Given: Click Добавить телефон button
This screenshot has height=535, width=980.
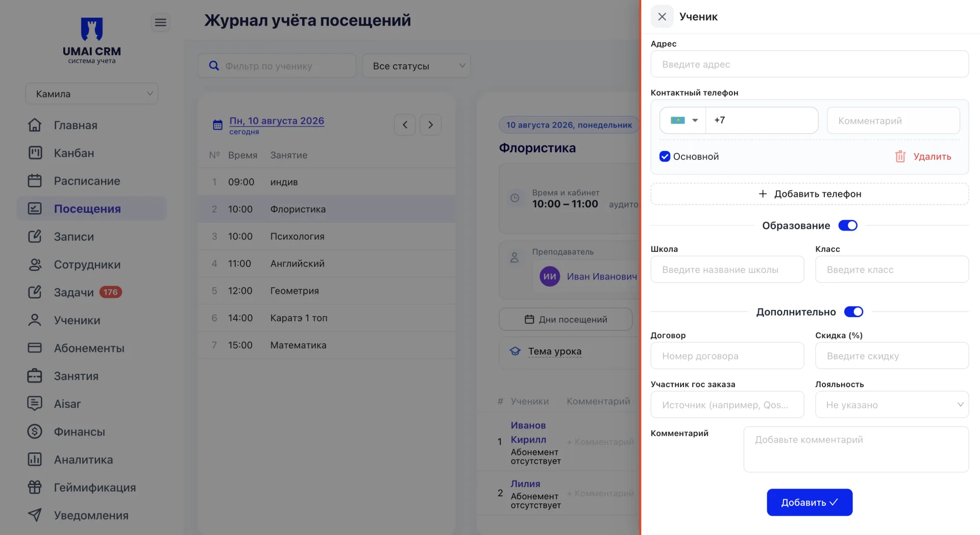Looking at the screenshot, I should pos(810,194).
